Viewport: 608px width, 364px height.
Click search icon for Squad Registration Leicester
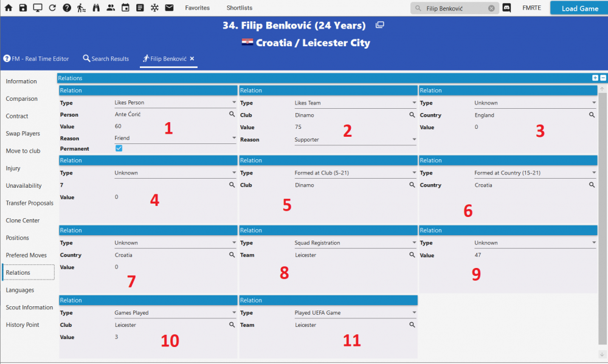tap(412, 255)
